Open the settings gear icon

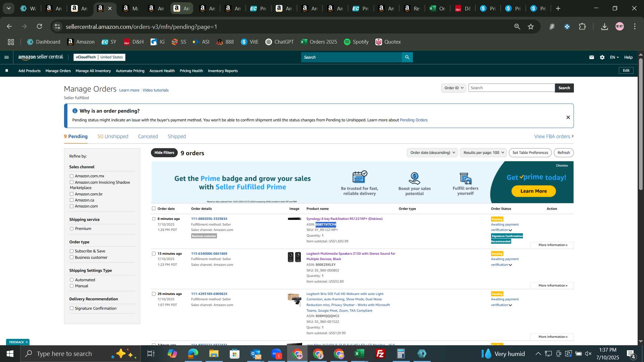coord(602,57)
